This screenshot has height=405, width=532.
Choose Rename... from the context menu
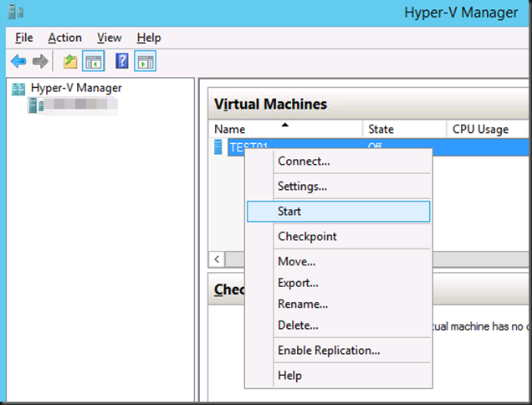pos(339,304)
